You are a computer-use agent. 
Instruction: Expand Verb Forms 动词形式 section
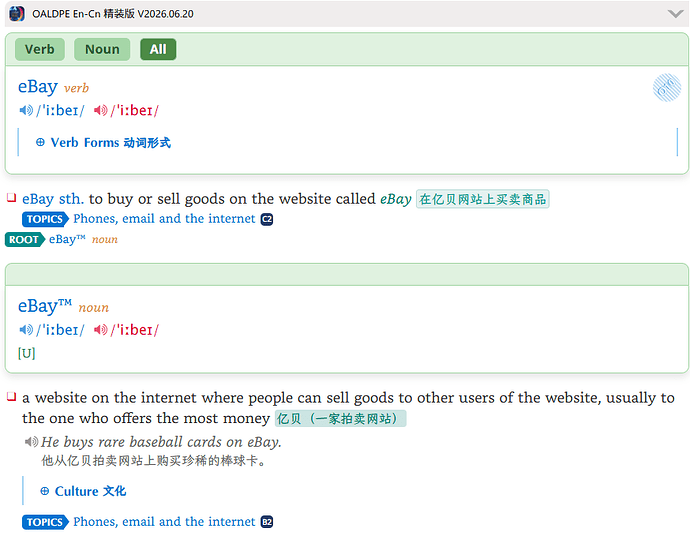(x=103, y=143)
